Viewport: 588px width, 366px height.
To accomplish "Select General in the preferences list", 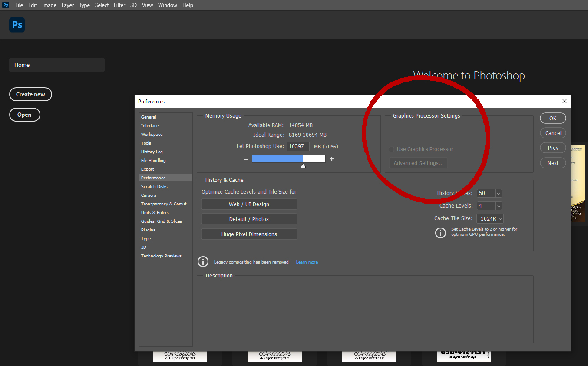I will (x=166, y=117).
